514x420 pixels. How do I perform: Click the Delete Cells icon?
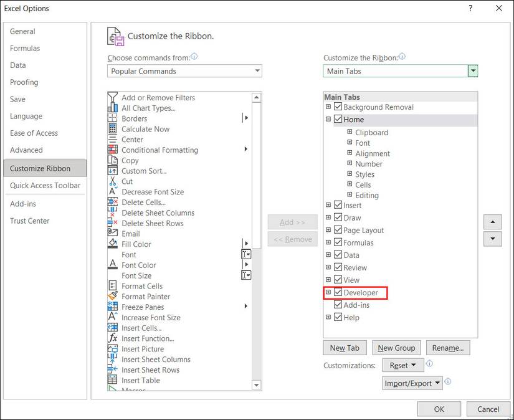tap(112, 202)
